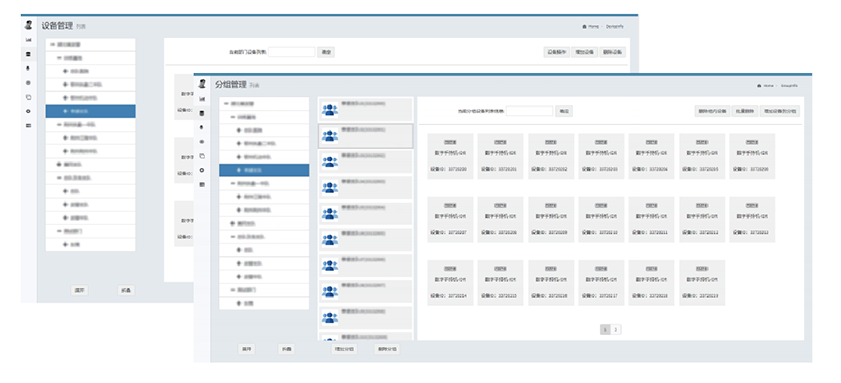Open settings gear icon in 分组管理 sidebar
841x383 pixels.
coord(202,170)
